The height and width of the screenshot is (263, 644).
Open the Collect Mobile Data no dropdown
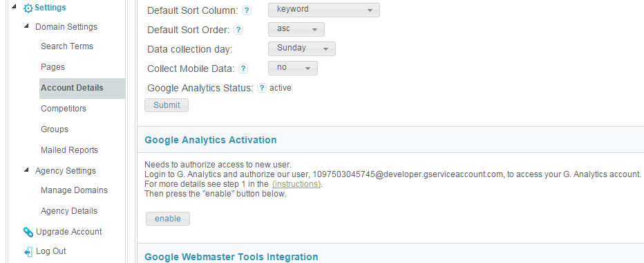click(x=292, y=68)
